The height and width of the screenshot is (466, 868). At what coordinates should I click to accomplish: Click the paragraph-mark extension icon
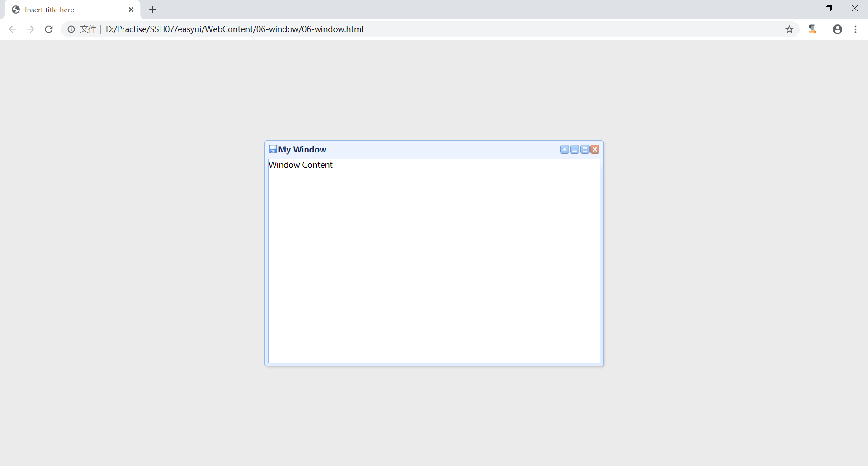point(812,29)
